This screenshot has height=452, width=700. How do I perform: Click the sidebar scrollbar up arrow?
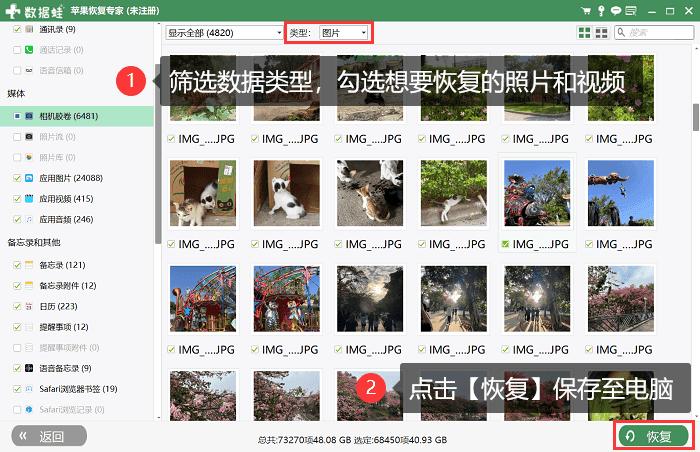[158, 26]
